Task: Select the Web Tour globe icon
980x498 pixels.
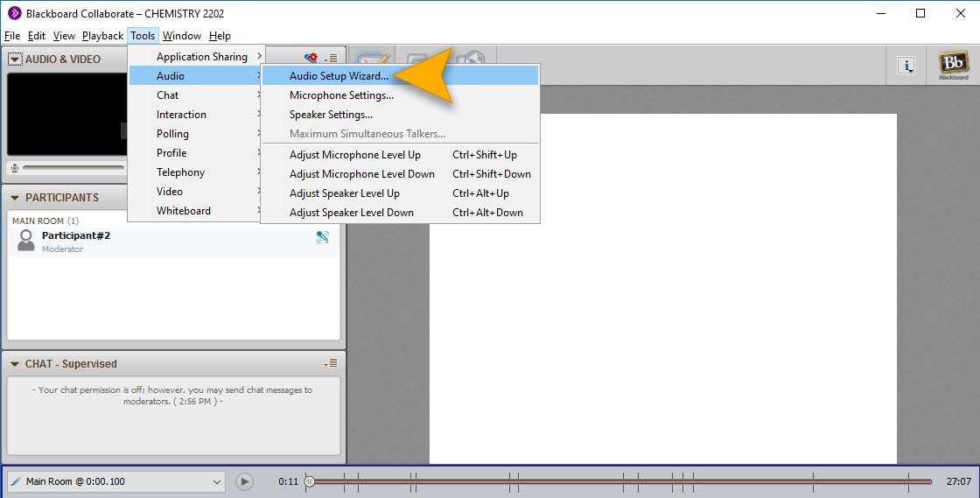Action: (x=470, y=58)
